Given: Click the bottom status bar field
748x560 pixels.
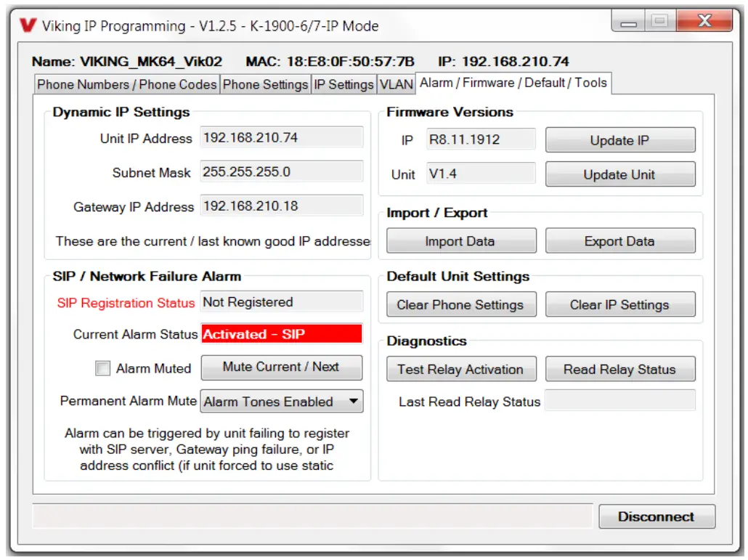Looking at the screenshot, I should (312, 516).
